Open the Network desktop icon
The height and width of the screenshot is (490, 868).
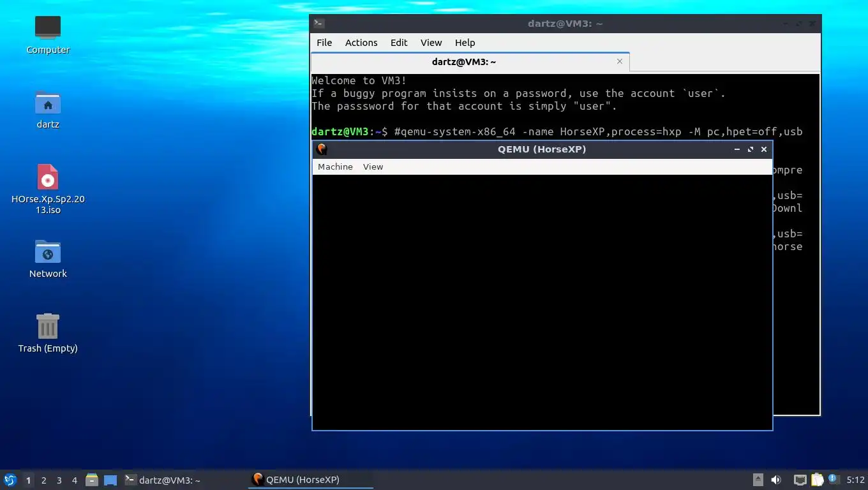(x=48, y=252)
